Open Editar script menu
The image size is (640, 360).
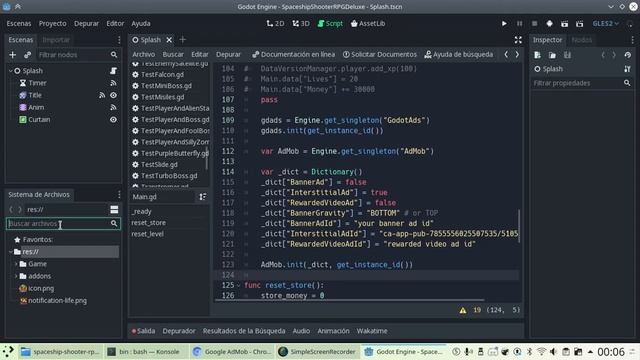(x=200, y=54)
